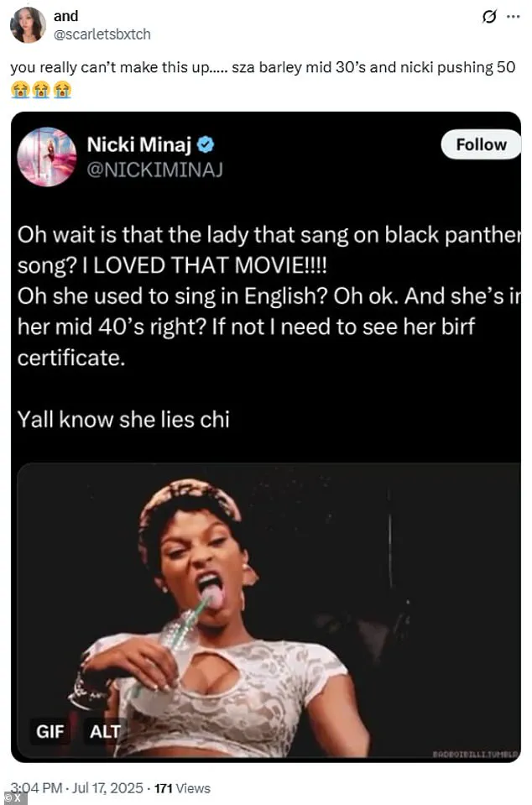
Task: Click the crying emojis in the tweet
Action: pyautogui.click(x=40, y=88)
